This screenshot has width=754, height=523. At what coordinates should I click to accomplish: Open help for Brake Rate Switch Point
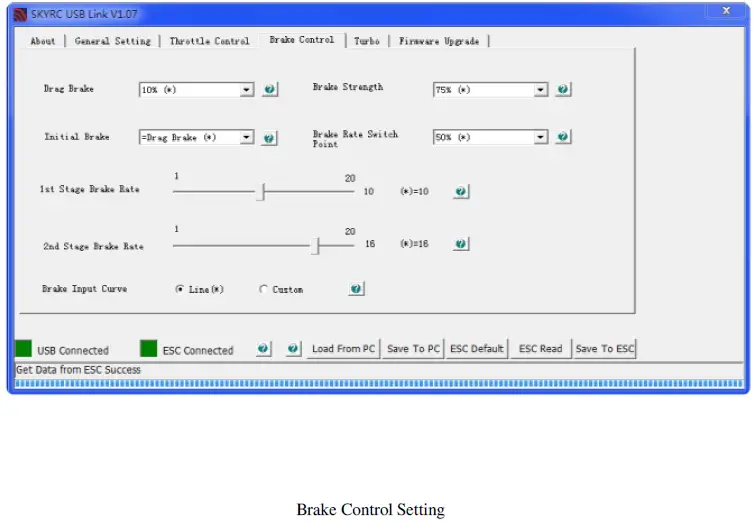coord(563,137)
